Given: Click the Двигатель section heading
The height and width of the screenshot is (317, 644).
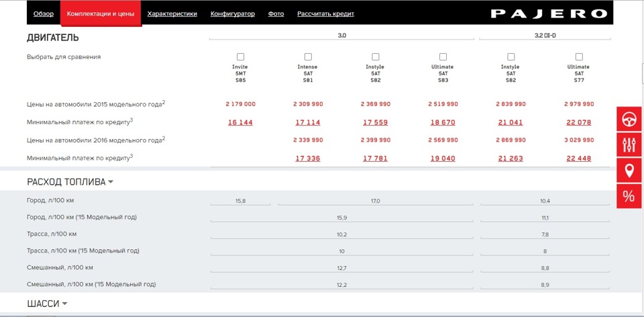Looking at the screenshot, I should (52, 38).
